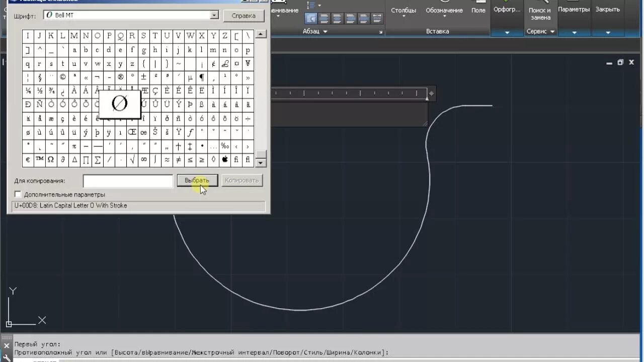Choose the not-equal sign character
This screenshot has width=644, height=362.
pos(179,159)
